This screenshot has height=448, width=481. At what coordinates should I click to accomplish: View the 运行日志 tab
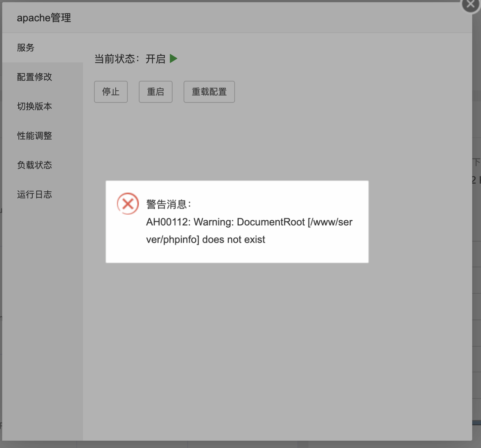click(35, 195)
